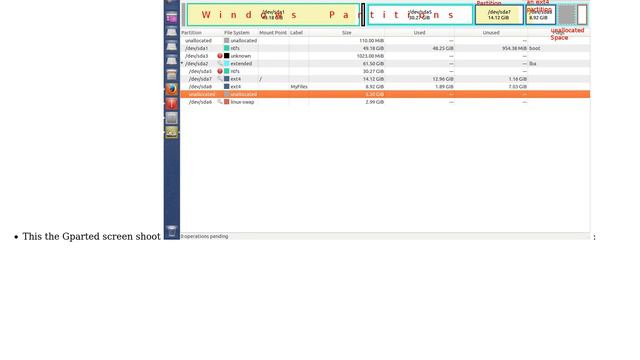Image resolution: width=640 pixels, height=360 pixels.
Task: Click the '49.18 GiB' size cell
Action: [x=373, y=48]
